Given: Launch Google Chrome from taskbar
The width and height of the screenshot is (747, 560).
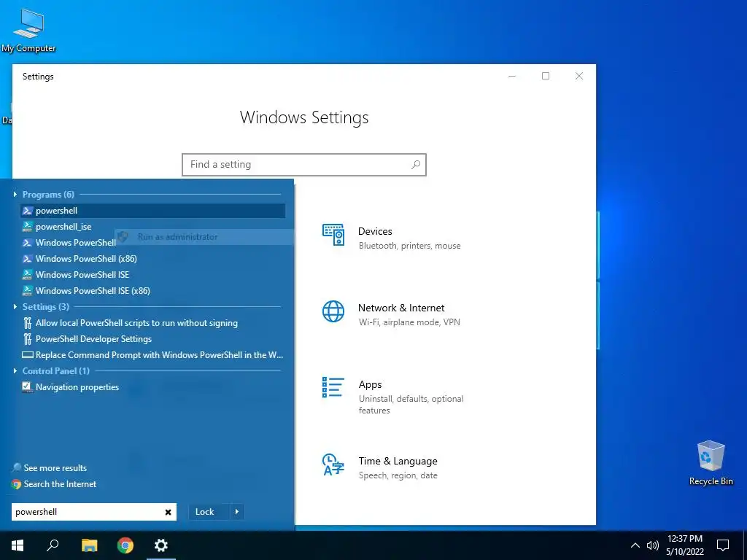Looking at the screenshot, I should [125, 545].
